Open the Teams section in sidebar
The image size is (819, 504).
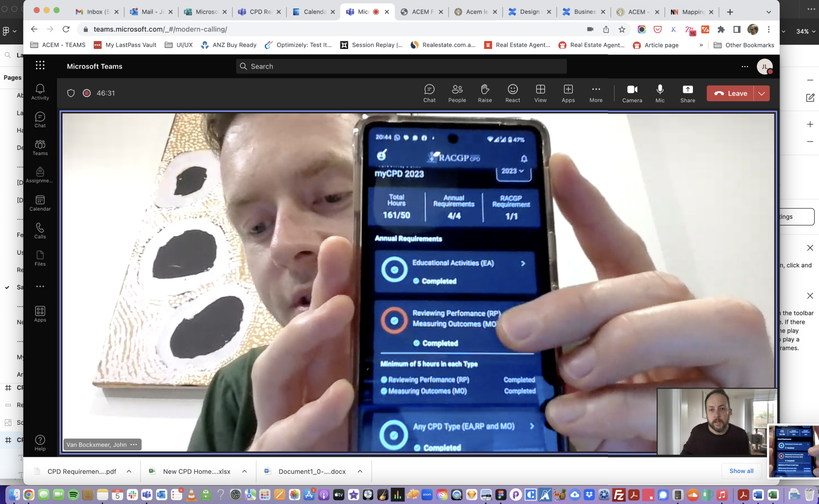(x=40, y=148)
